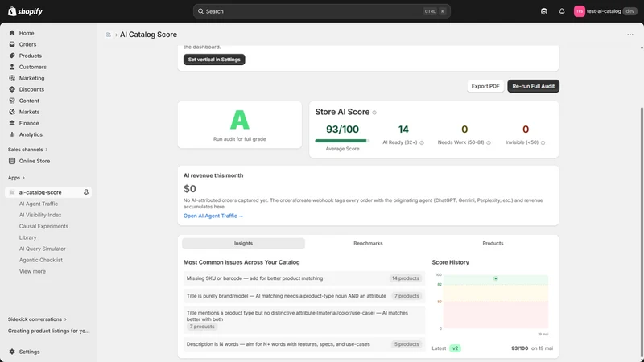The width and height of the screenshot is (644, 362).
Task: Click the score history data point
Action: [496, 278]
